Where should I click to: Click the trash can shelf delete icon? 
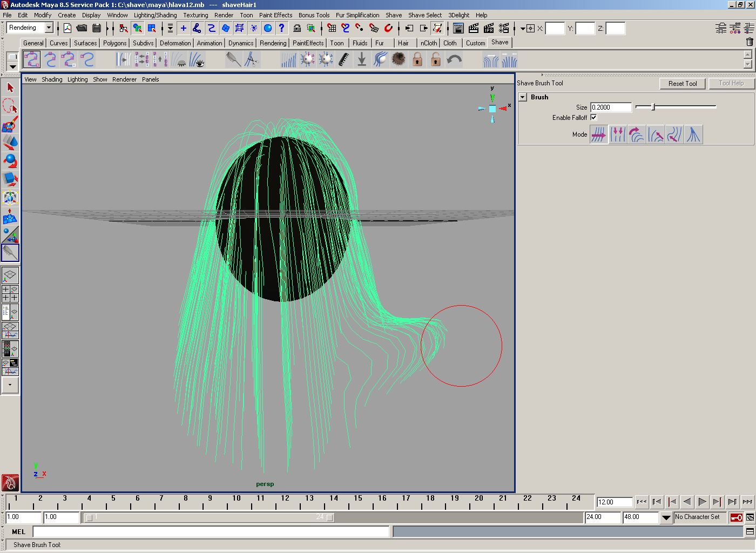click(750, 42)
